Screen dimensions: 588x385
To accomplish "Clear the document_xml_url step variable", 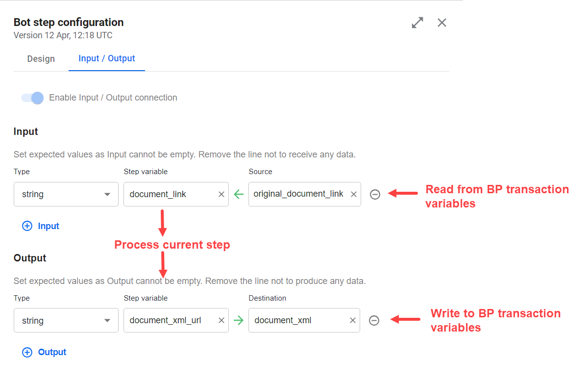I will coord(221,320).
